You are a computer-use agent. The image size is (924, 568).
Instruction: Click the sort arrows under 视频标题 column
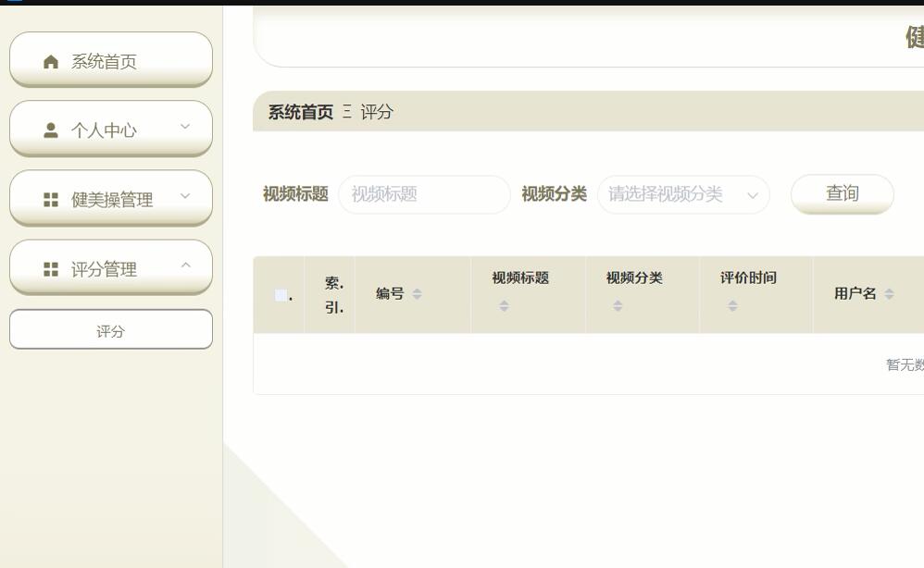504,304
